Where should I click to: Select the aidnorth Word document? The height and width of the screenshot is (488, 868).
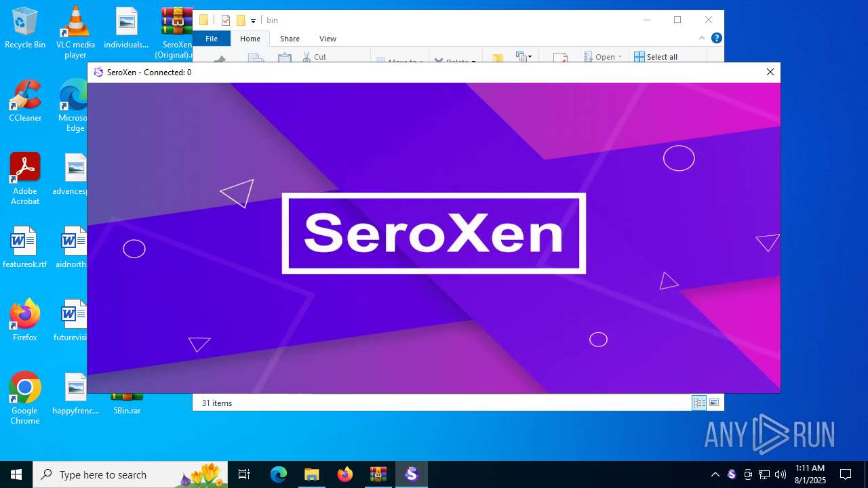click(x=73, y=247)
